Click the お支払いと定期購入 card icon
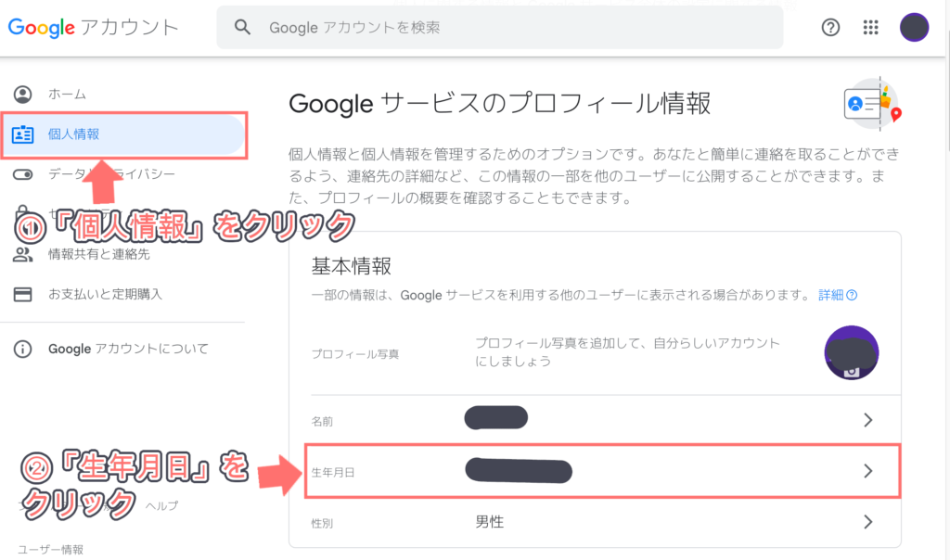 pyautogui.click(x=23, y=294)
